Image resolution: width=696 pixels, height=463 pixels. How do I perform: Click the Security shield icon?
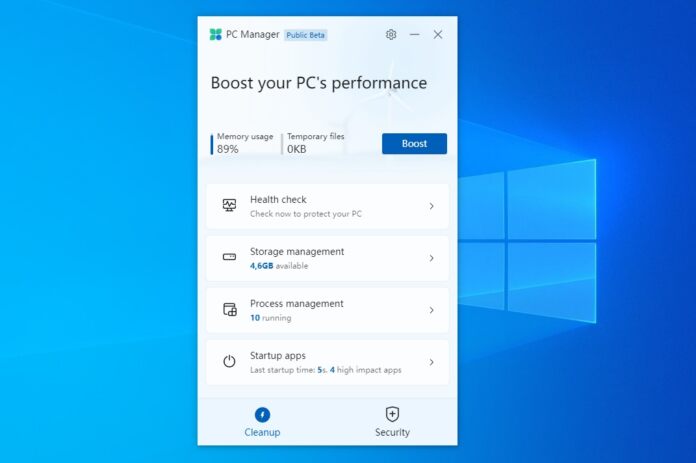(392, 414)
